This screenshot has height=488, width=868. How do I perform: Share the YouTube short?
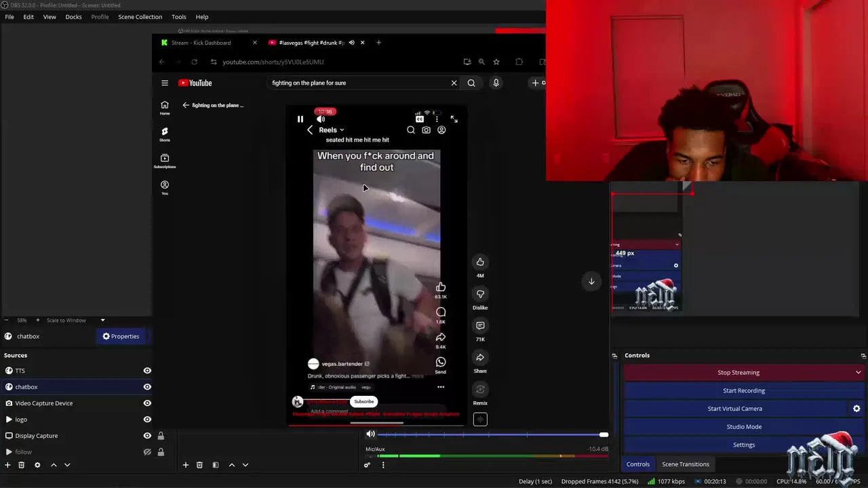point(480,358)
